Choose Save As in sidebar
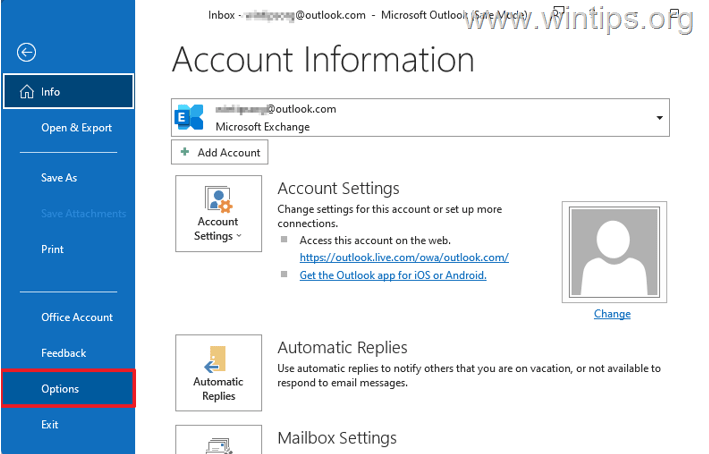 59,178
